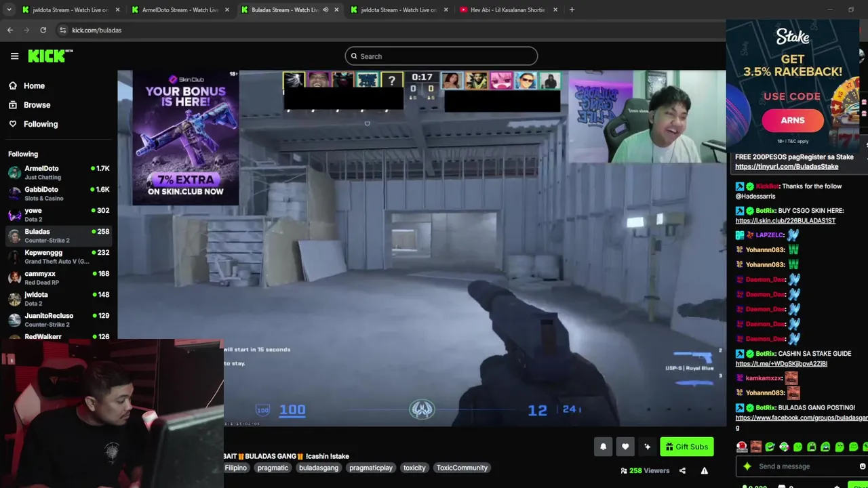Select the Filipino tag

click(236, 468)
